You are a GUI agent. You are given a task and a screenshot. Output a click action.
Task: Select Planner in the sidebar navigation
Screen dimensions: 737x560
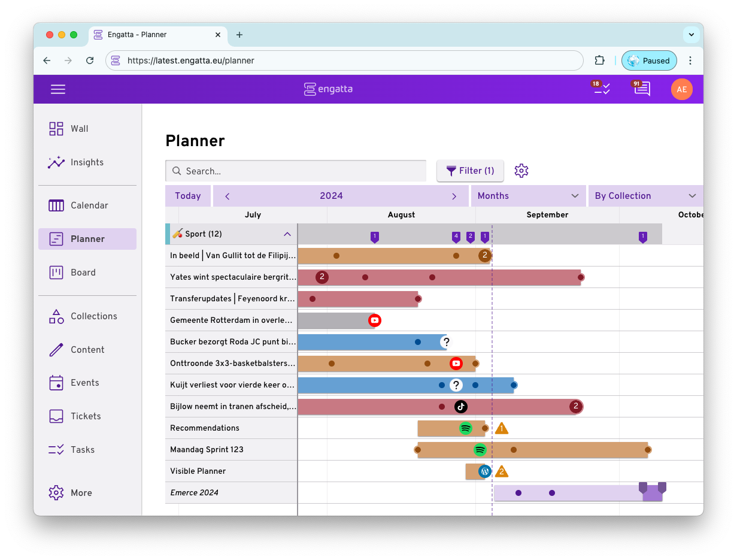coord(87,238)
